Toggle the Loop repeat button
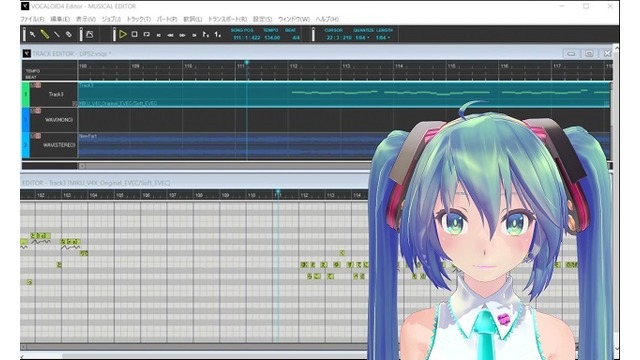This screenshot has width=640, height=360. pyautogui.click(x=147, y=35)
